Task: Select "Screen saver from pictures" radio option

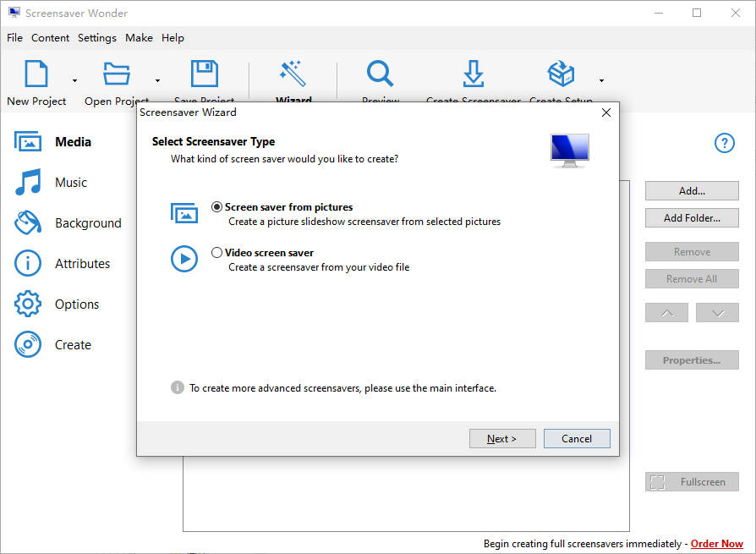Action: coord(217,206)
